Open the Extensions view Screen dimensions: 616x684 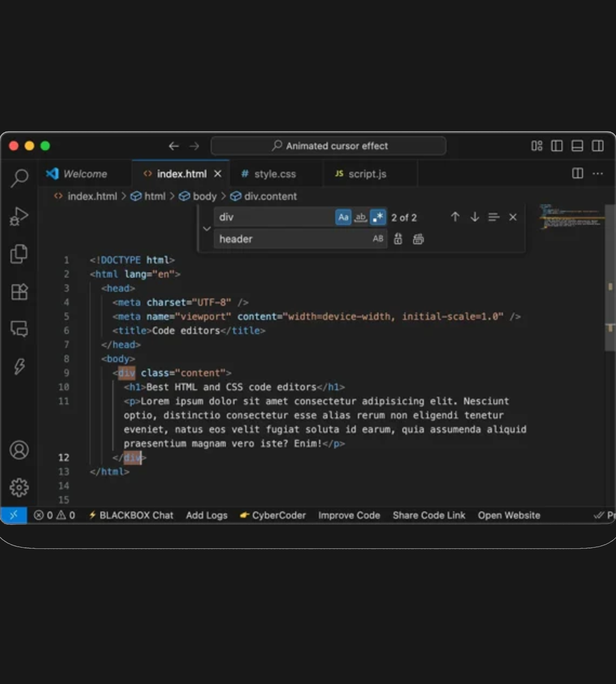point(19,292)
